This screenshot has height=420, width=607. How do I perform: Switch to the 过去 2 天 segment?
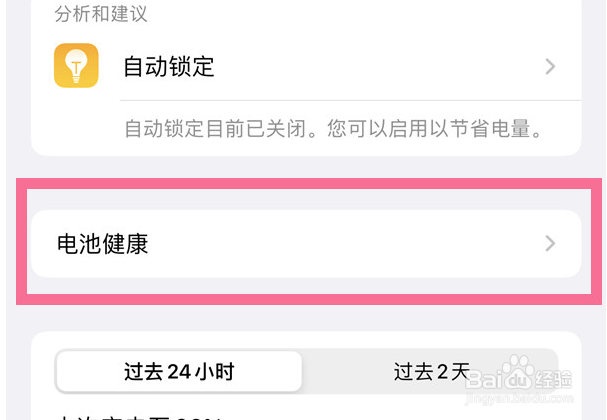point(430,372)
